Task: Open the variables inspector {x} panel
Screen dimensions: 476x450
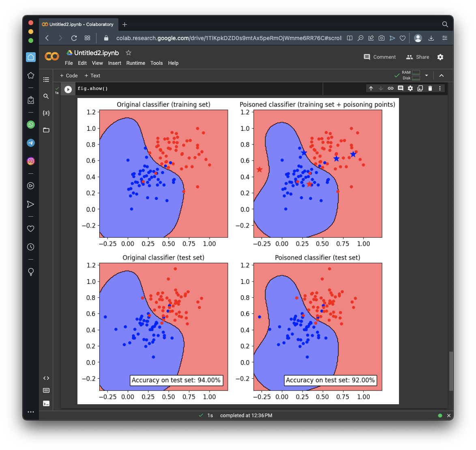Action: pos(46,113)
